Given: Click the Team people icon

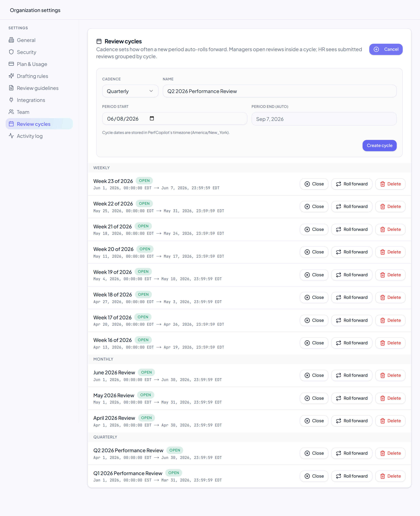Looking at the screenshot, I should pyautogui.click(x=11, y=112).
